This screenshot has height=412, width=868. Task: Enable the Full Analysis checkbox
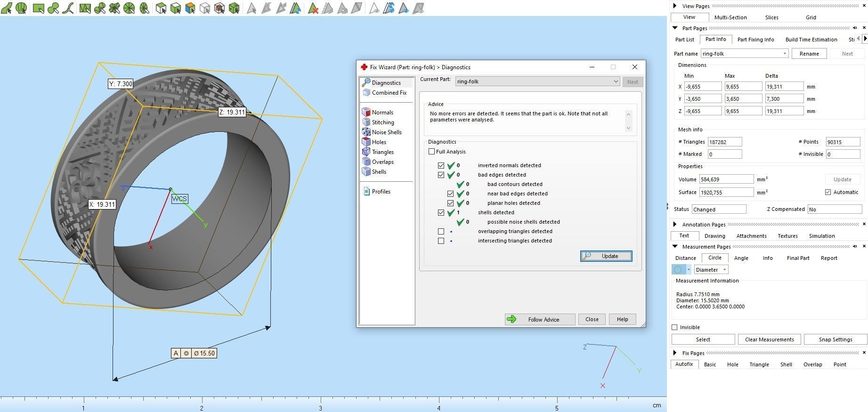pos(432,152)
